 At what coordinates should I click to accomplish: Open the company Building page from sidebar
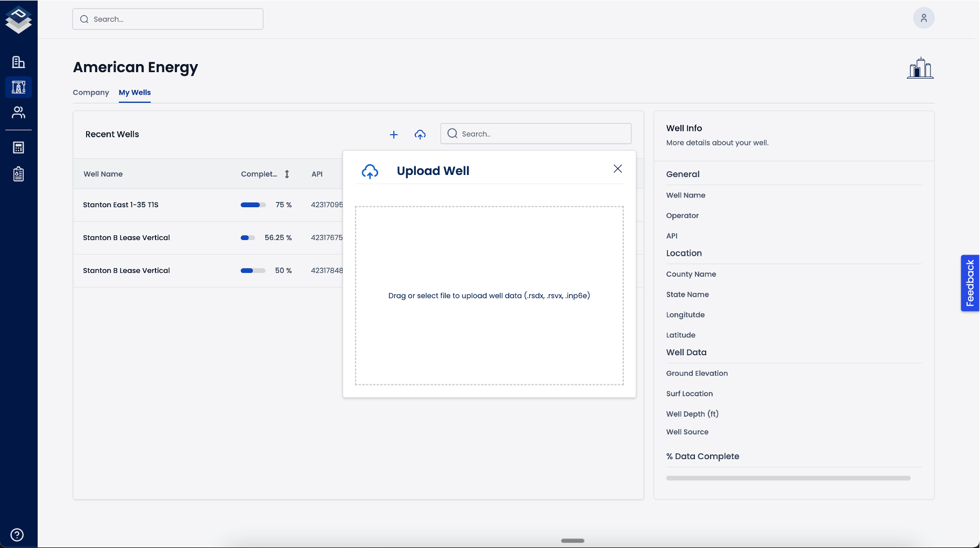(x=18, y=62)
